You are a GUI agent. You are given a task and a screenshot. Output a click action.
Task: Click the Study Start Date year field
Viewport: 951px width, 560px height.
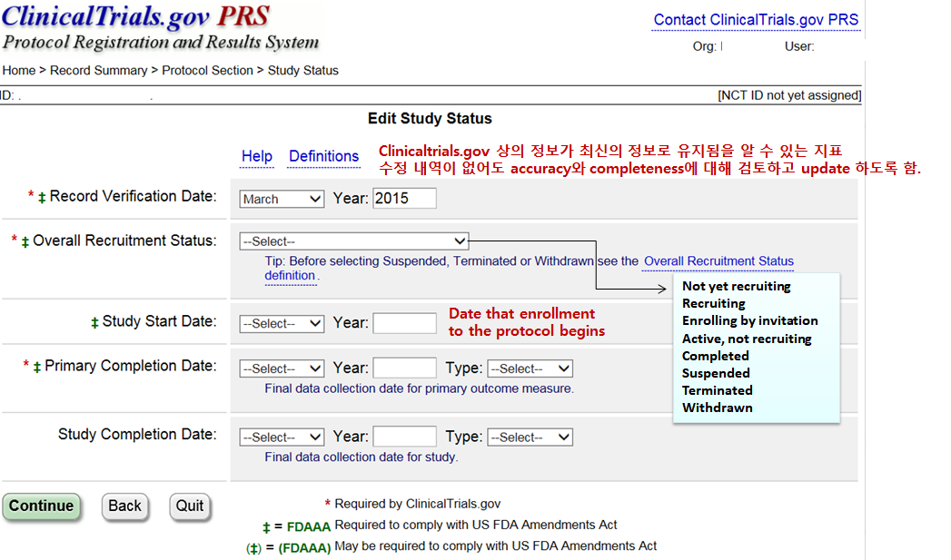pyautogui.click(x=404, y=323)
